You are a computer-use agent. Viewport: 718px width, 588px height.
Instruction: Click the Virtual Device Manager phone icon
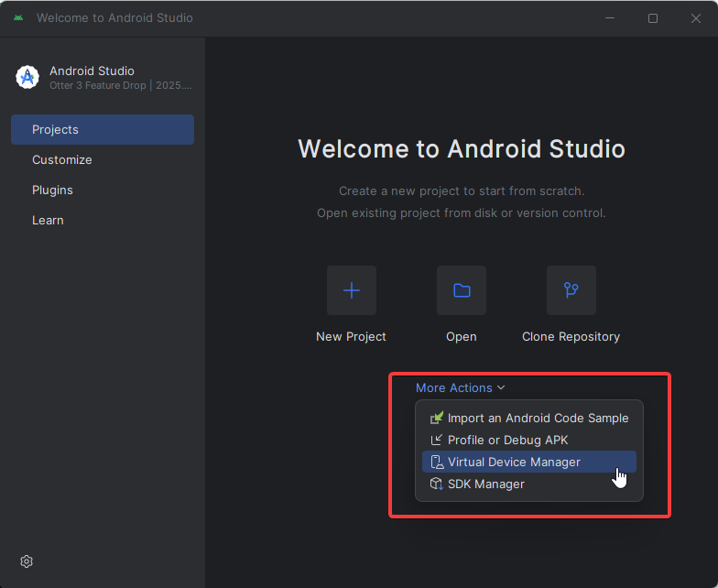click(x=437, y=462)
